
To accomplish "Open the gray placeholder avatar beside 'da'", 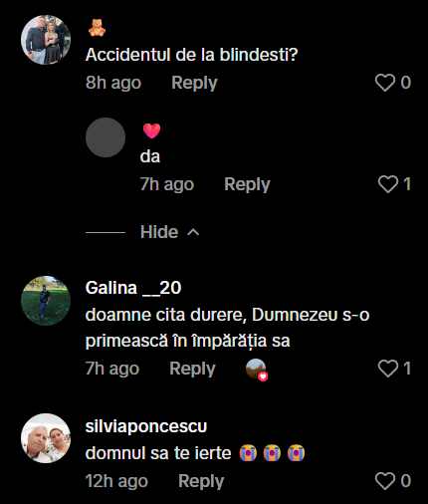I will click(x=106, y=137).
